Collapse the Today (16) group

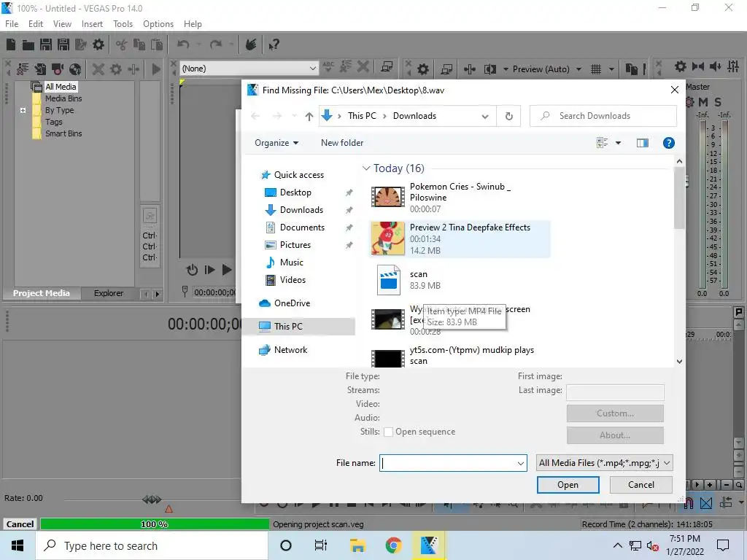tap(366, 168)
